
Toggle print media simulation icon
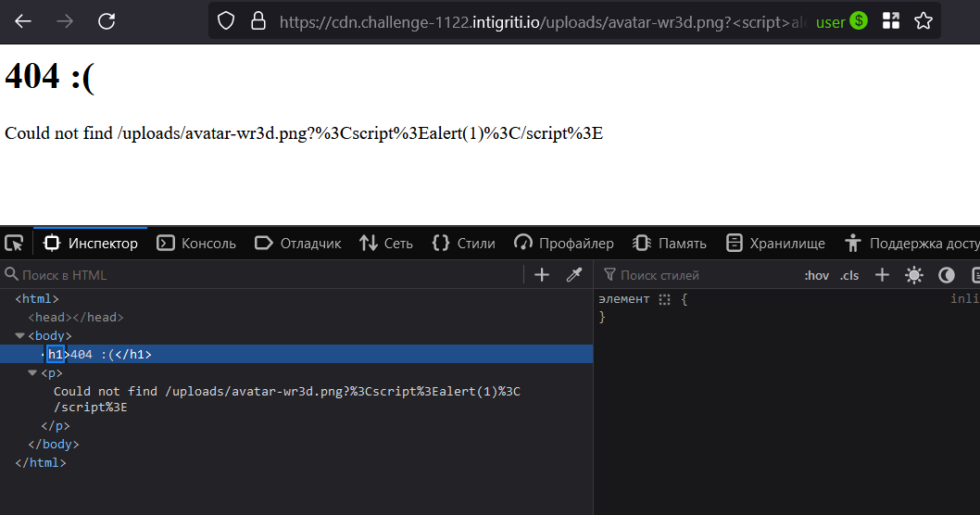pos(975,275)
